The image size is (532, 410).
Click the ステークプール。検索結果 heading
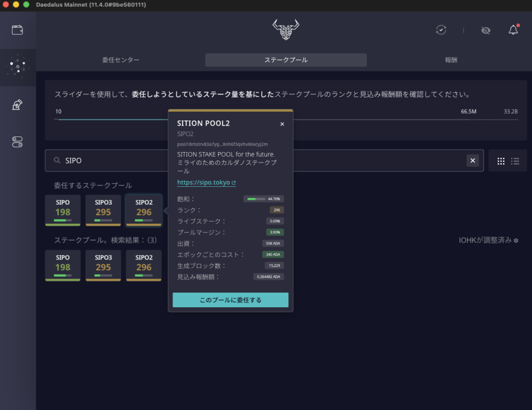pyautogui.click(x=105, y=240)
